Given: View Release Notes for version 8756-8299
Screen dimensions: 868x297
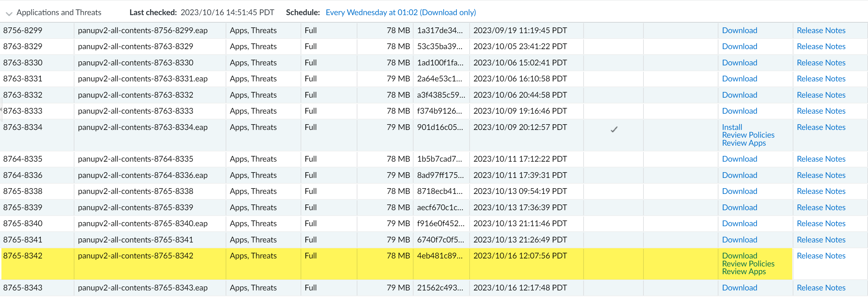Looking at the screenshot, I should (820, 30).
